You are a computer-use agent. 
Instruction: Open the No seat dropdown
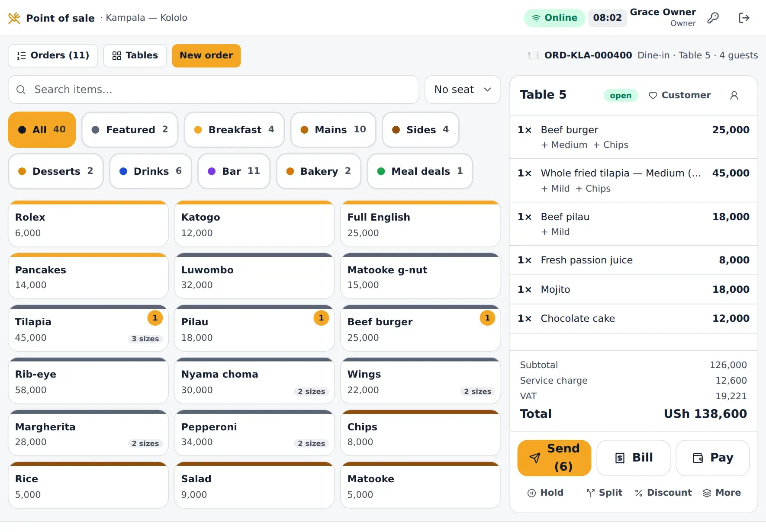(x=463, y=90)
